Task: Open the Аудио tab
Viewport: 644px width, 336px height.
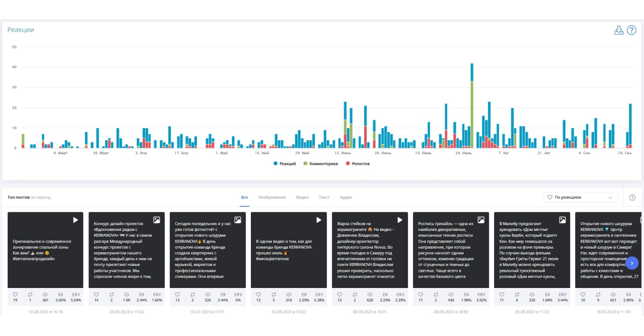Action: [x=346, y=197]
